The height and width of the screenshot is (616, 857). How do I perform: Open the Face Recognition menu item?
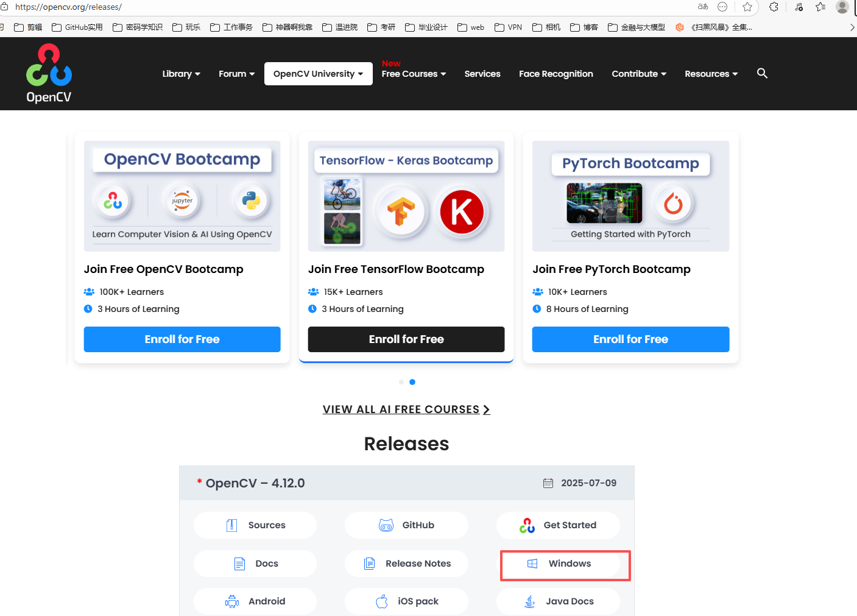(x=556, y=74)
